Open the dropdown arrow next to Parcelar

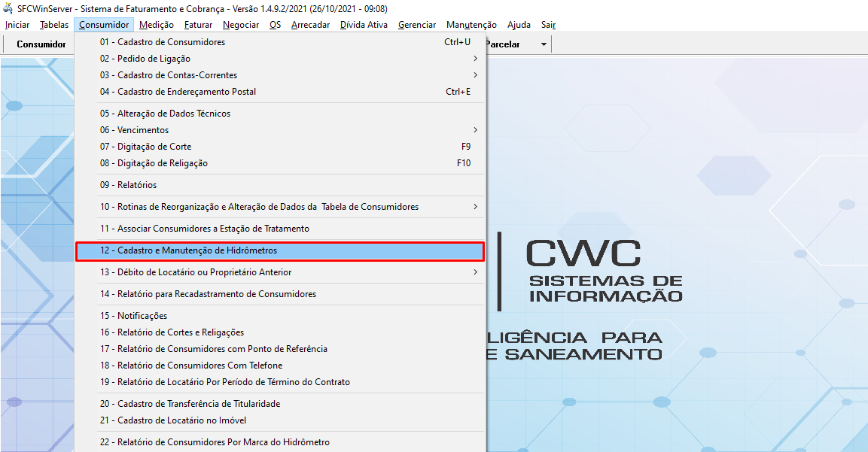[x=544, y=44]
